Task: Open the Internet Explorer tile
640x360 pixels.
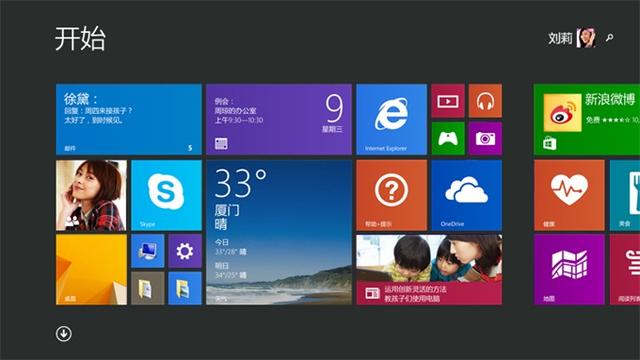Action: coord(391,120)
